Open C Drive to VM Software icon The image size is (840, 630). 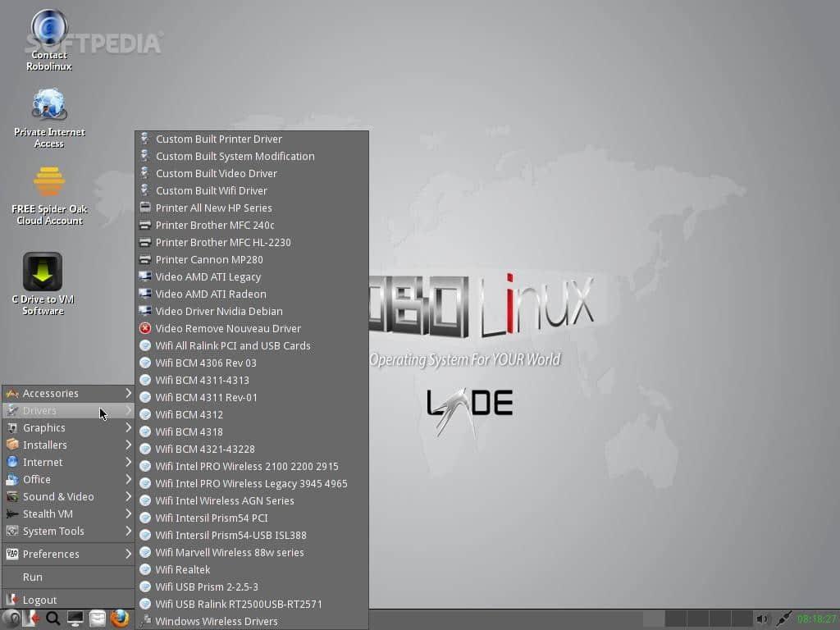pos(43,272)
